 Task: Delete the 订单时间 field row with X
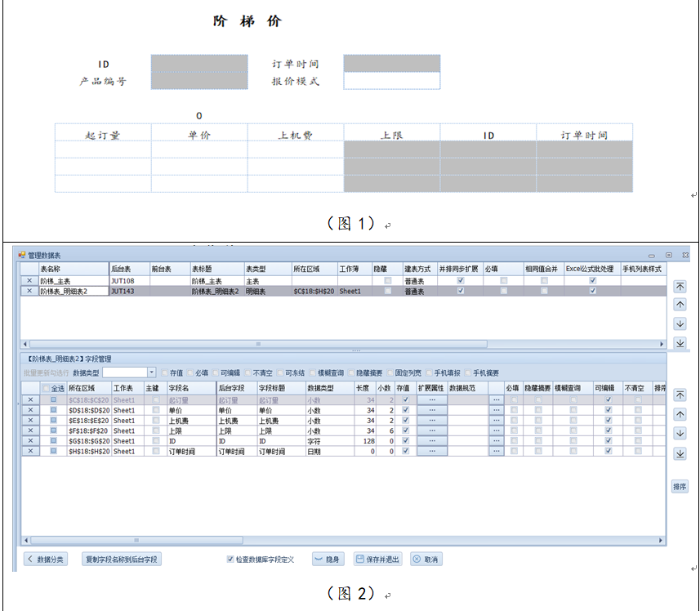tap(29, 451)
